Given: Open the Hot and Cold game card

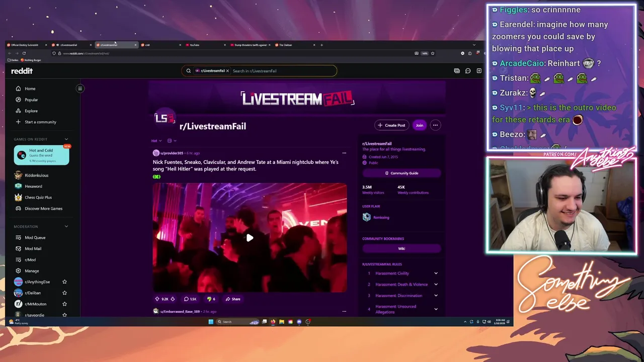Looking at the screenshot, I should coord(42,155).
